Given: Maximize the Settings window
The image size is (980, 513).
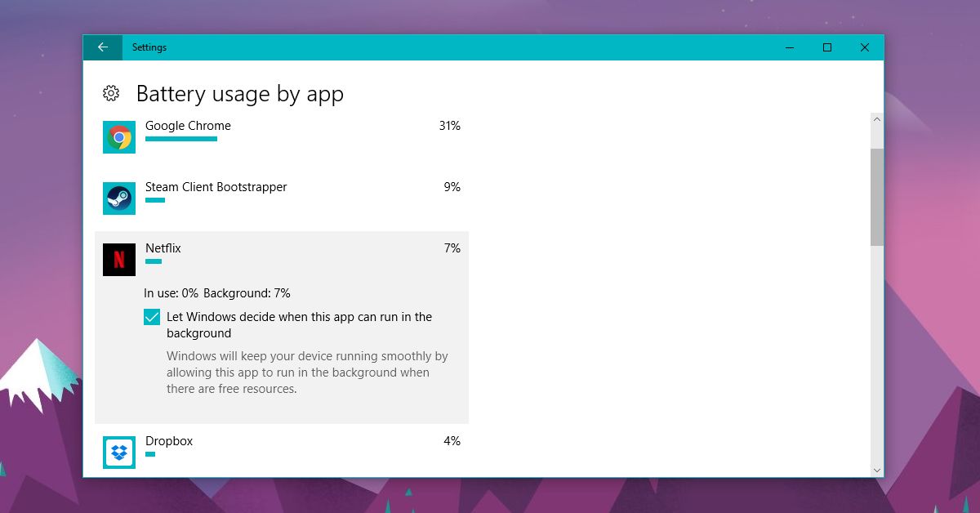Looking at the screenshot, I should coord(827,47).
